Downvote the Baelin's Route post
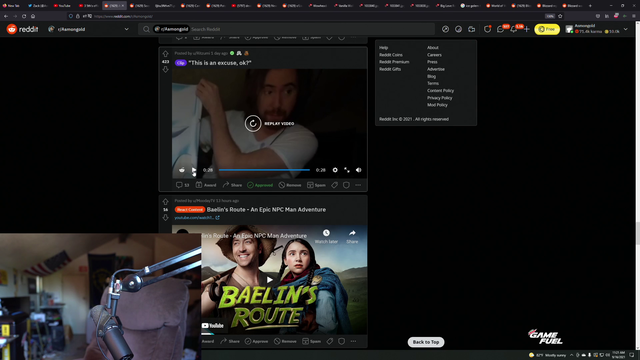640x360 pixels. point(165,217)
